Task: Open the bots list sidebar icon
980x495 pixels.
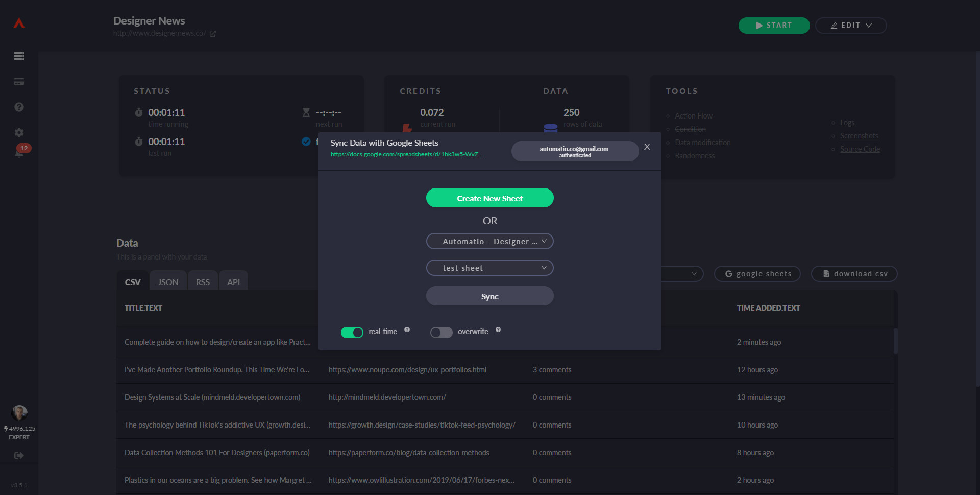Action: (19, 56)
